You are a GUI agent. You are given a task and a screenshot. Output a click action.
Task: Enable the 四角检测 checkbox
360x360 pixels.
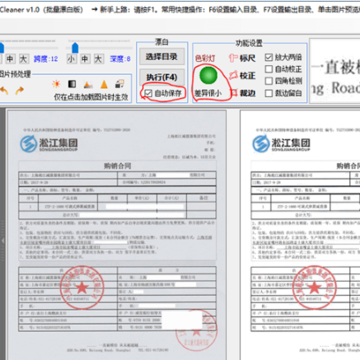coord(269,81)
